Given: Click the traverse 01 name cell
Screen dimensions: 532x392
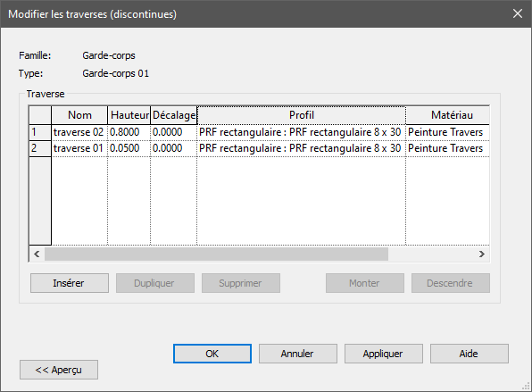Looking at the screenshot, I should coord(79,148).
